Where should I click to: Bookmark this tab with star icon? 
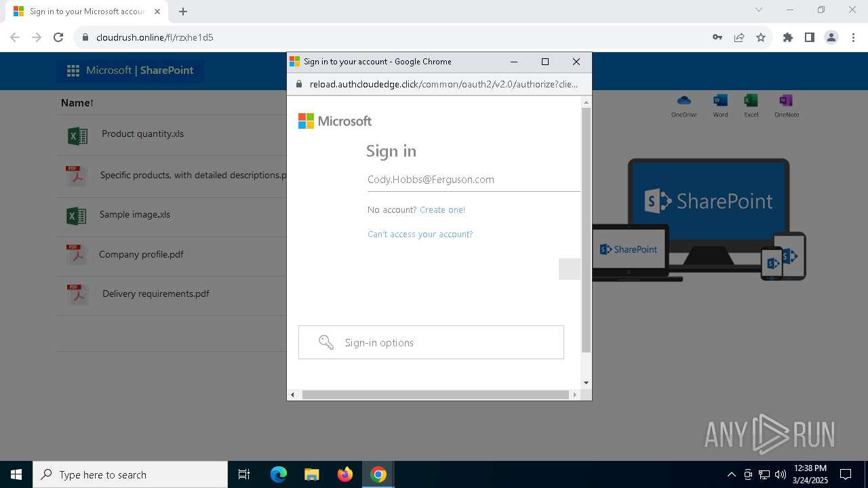coord(761,37)
